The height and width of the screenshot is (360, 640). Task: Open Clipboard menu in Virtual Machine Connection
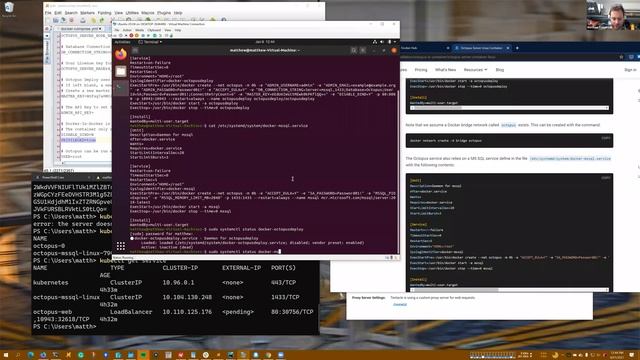tap(154, 30)
